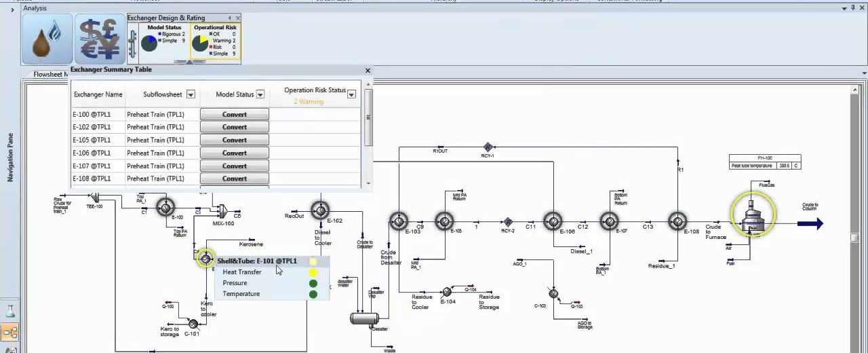Select the RCY-2 recycle block
This screenshot has width=868, height=353.
(x=507, y=222)
